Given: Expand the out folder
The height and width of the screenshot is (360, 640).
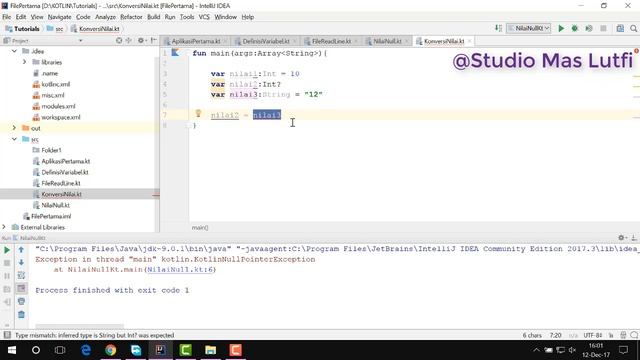Looking at the screenshot, I should (x=14, y=128).
